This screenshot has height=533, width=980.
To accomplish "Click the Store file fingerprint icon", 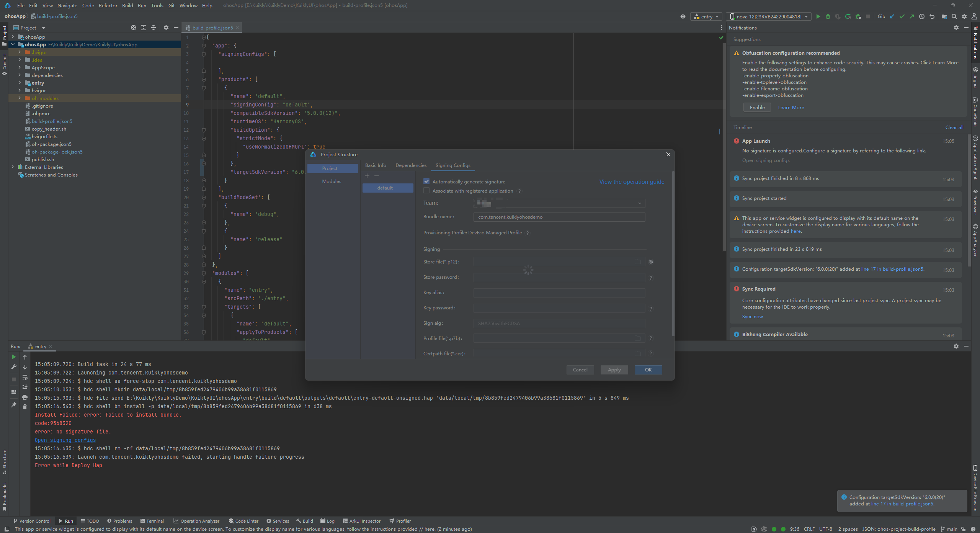I will (651, 262).
